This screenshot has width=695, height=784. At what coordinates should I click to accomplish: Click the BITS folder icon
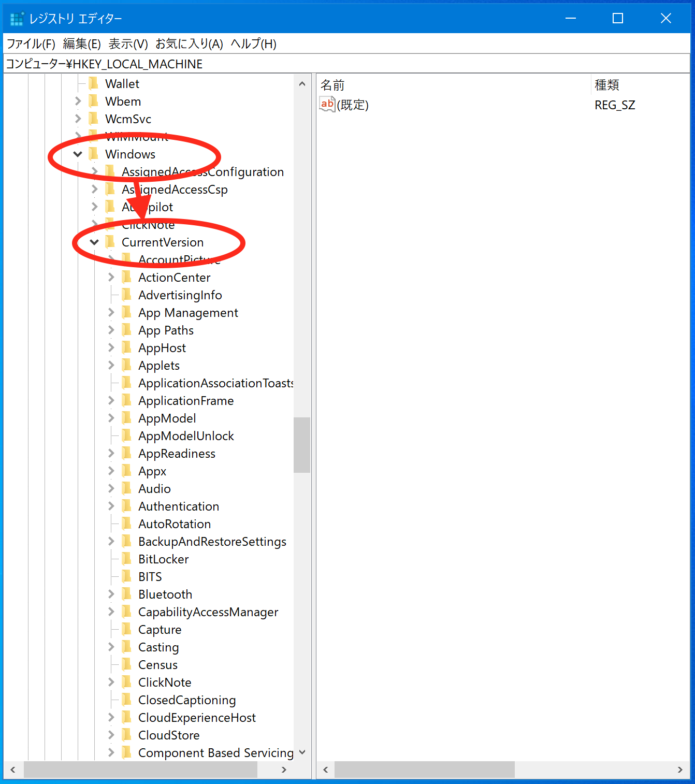pyautogui.click(x=127, y=576)
